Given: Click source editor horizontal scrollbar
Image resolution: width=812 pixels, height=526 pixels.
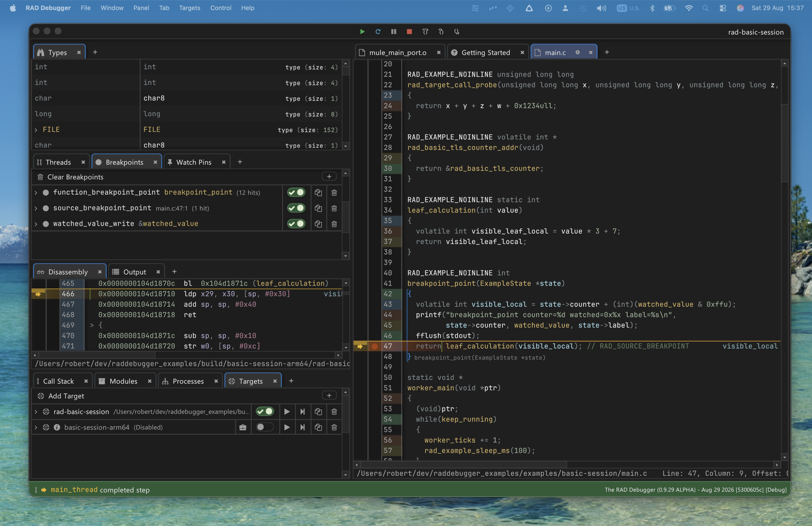Looking at the screenshot, I should pyautogui.click(x=464, y=465).
